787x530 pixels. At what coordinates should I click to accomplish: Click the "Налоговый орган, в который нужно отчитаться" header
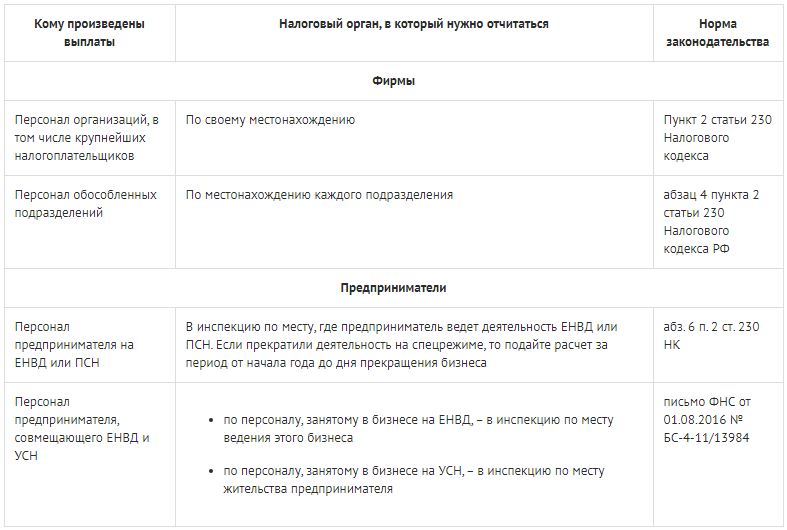point(413,24)
